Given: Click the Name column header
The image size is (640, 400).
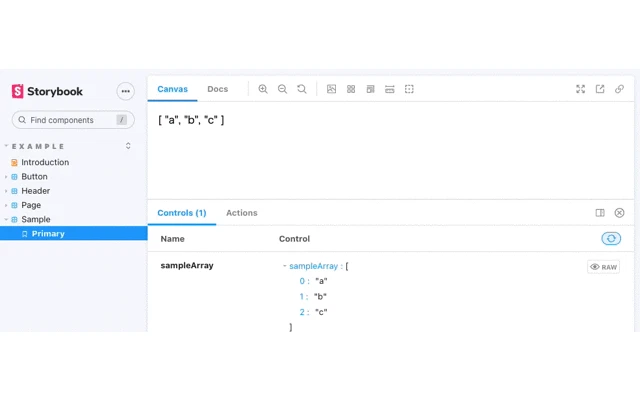Looking at the screenshot, I should (172, 239).
